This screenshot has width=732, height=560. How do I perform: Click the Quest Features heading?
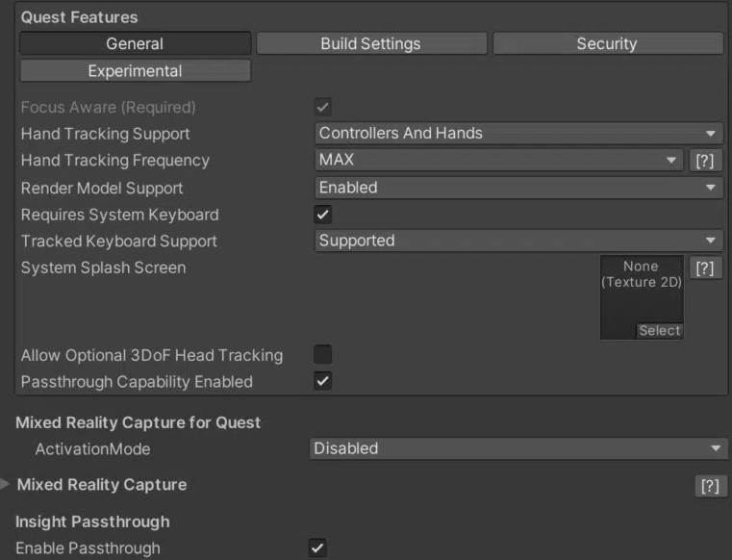[80, 17]
